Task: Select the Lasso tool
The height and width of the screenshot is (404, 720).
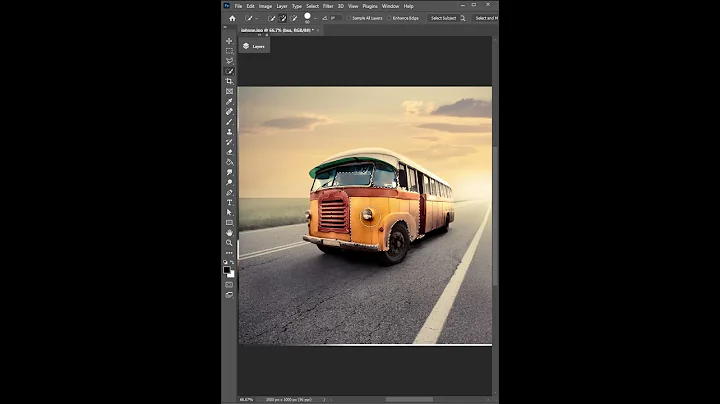Action: tap(229, 61)
